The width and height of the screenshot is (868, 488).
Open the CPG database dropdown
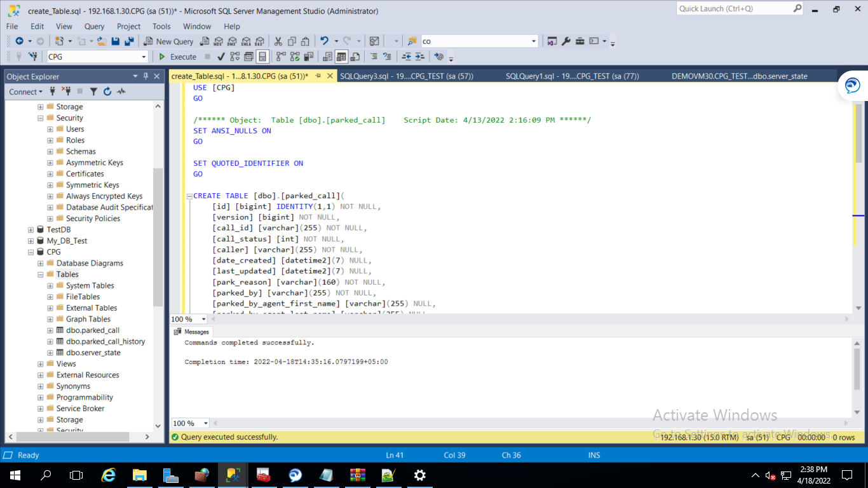click(x=143, y=57)
